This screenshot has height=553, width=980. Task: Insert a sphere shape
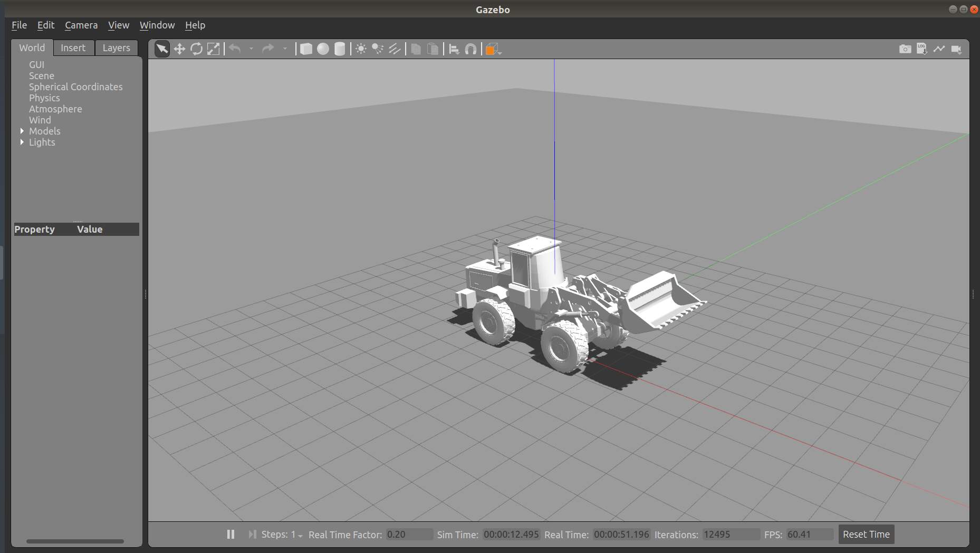point(323,49)
